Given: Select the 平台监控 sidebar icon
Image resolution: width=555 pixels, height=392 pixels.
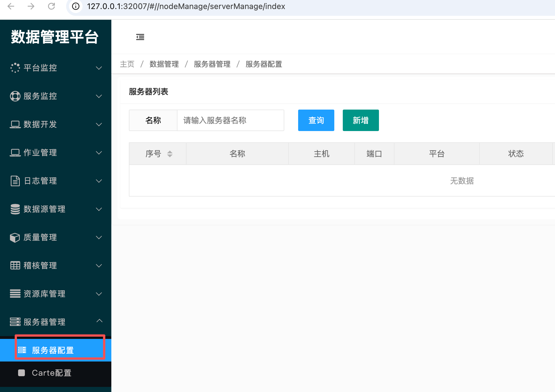Looking at the screenshot, I should [x=15, y=68].
